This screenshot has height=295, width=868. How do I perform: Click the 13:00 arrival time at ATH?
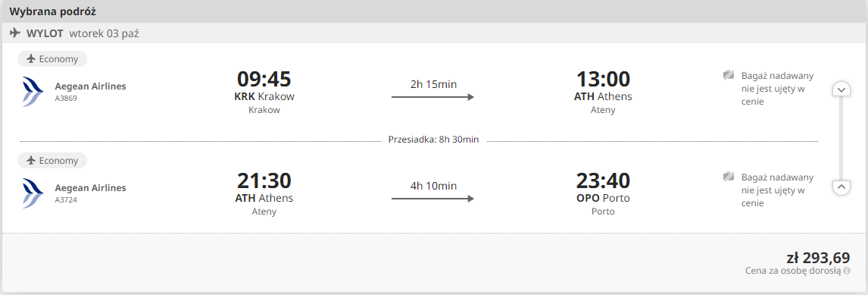coord(603,79)
